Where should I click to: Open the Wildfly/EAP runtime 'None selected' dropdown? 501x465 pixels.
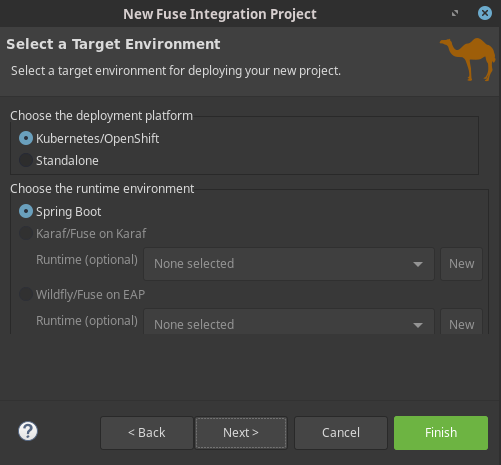289,322
